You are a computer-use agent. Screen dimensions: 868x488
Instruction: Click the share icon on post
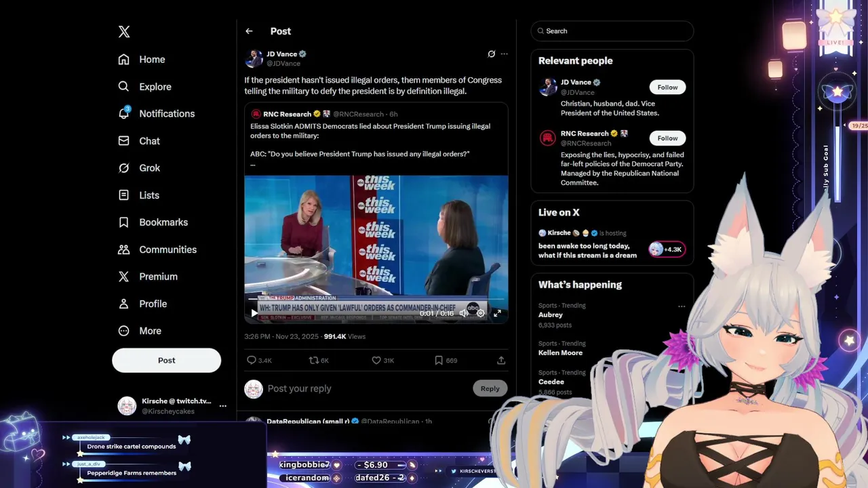[501, 361]
